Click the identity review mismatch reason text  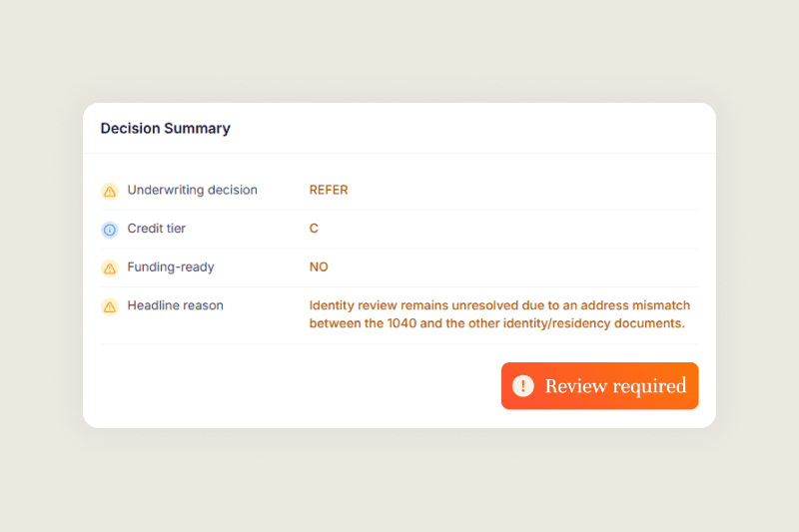click(499, 314)
